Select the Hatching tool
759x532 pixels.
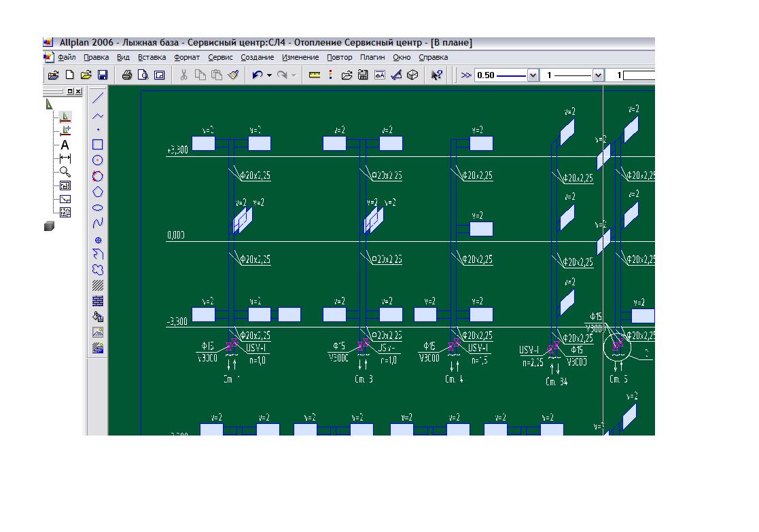tap(98, 285)
